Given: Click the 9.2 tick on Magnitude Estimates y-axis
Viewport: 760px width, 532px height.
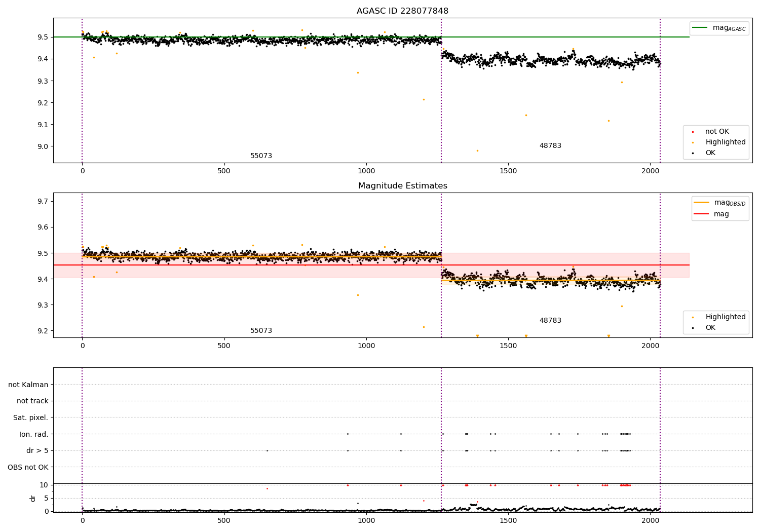Looking at the screenshot, I should [x=43, y=331].
